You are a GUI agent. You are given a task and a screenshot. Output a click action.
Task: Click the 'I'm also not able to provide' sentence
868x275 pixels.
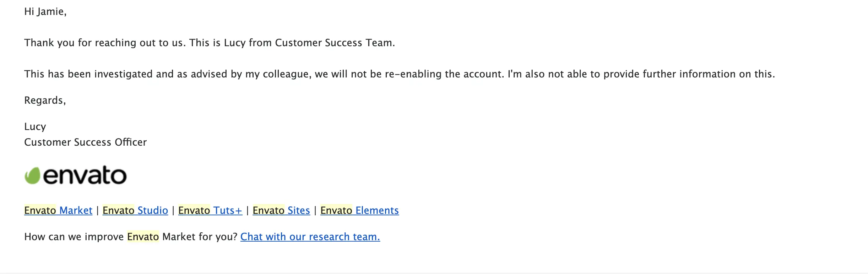(641, 74)
